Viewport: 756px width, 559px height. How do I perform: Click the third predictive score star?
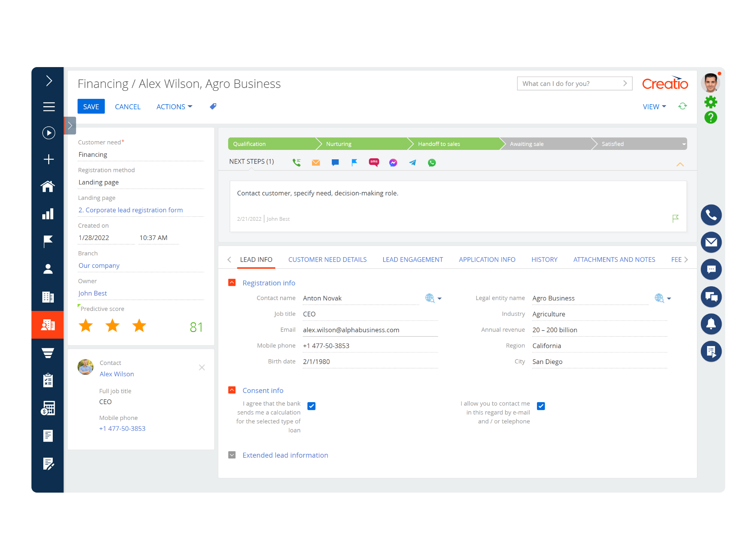(139, 326)
